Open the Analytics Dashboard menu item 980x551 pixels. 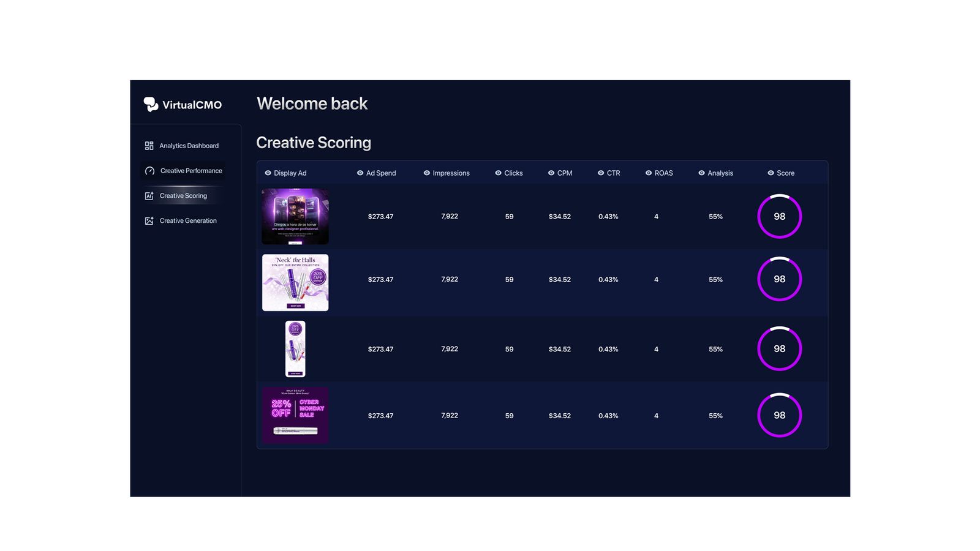189,146
